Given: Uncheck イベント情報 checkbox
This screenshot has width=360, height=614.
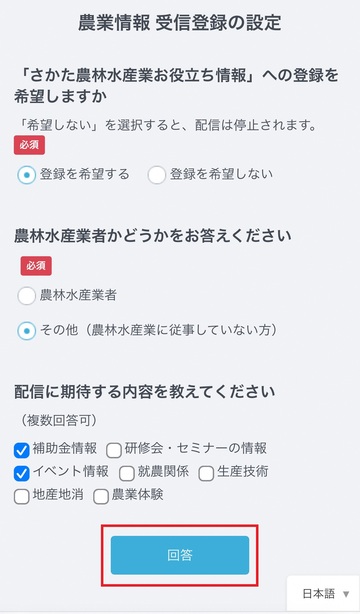Looking at the screenshot, I should tap(22, 474).
